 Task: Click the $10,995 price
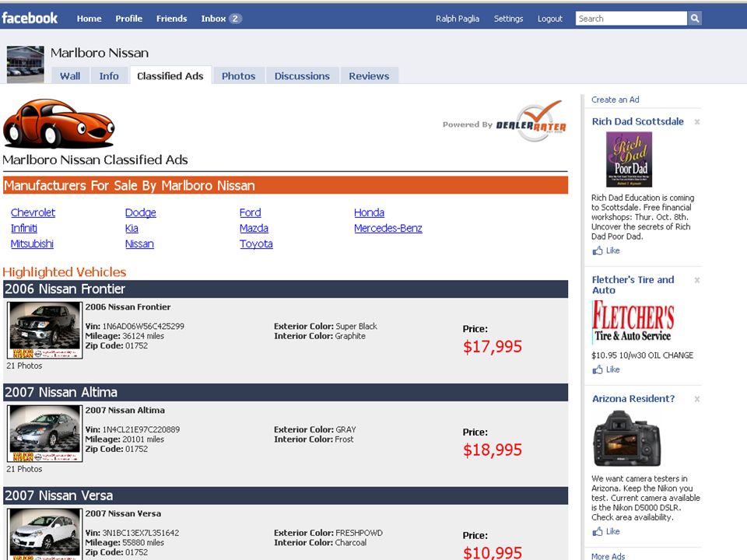tap(493, 552)
